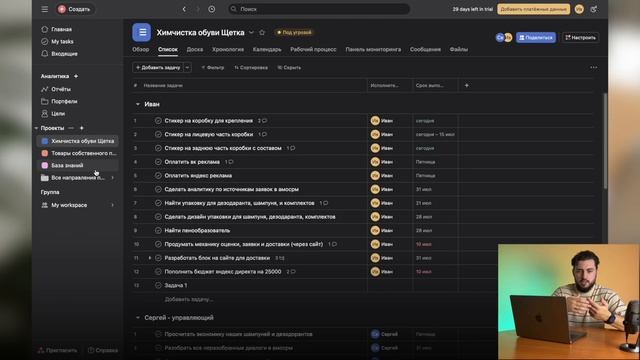Viewport: 640px width, 360px height.
Task: Open the three-dot more options menu
Action: (x=593, y=67)
